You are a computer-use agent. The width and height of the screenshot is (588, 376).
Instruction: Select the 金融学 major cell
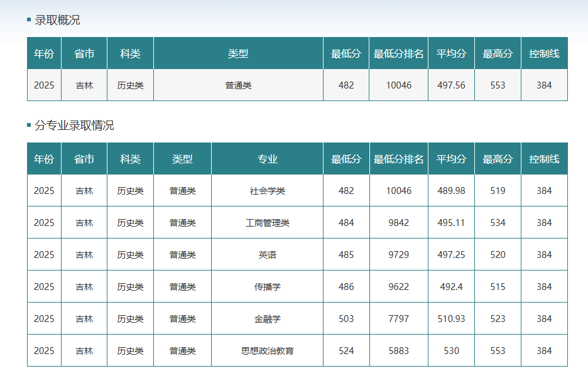(x=268, y=319)
